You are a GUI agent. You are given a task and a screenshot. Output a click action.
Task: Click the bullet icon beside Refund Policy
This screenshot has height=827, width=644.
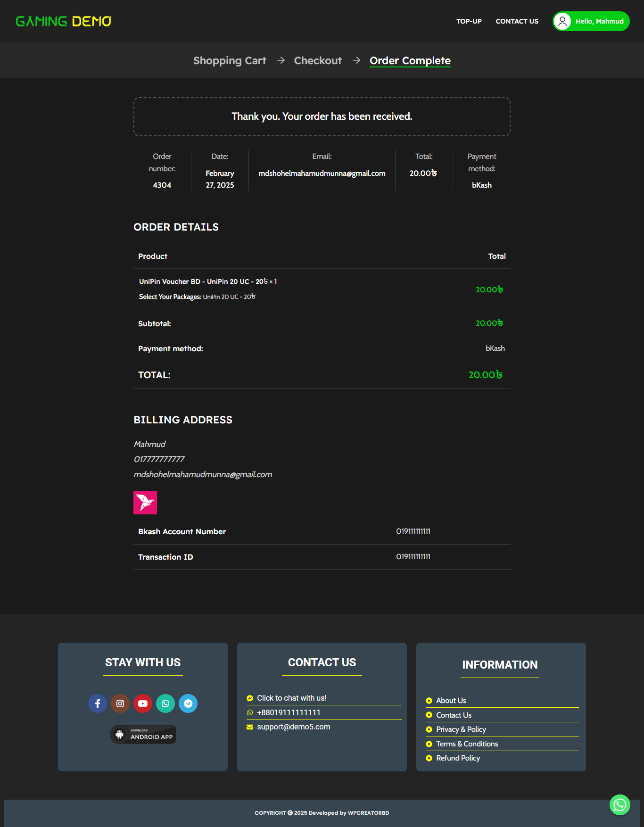click(429, 758)
